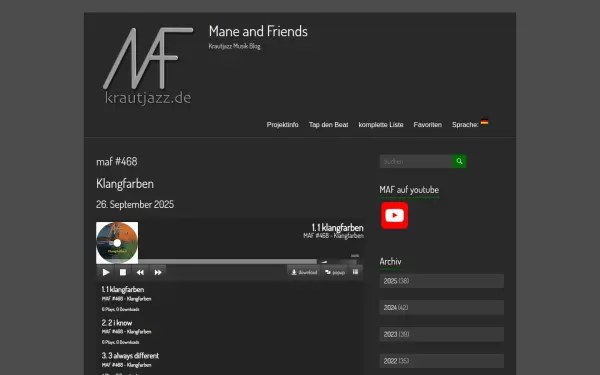Download the current track
The height and width of the screenshot is (375, 600).
pyautogui.click(x=304, y=272)
